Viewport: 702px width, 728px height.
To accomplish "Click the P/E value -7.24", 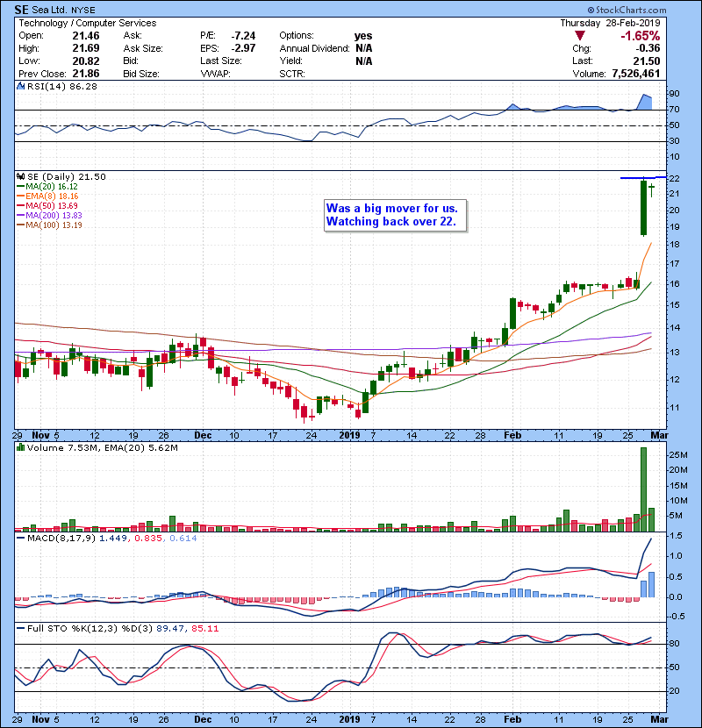I will pyautogui.click(x=243, y=36).
